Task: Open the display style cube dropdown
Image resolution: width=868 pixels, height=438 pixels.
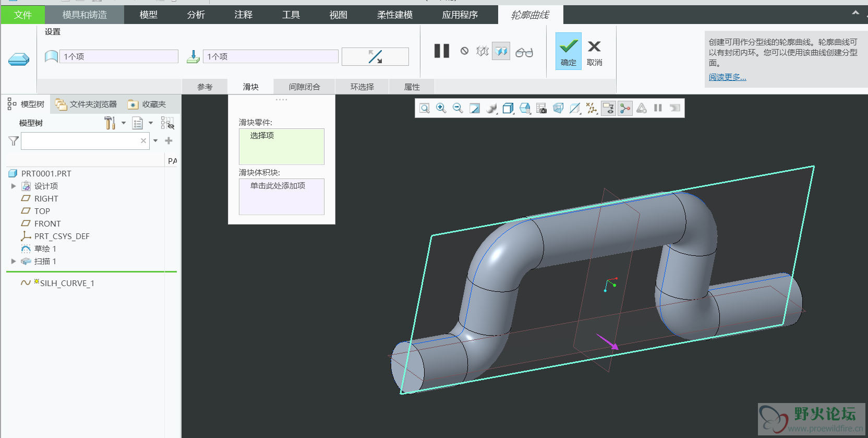Action: tap(508, 108)
